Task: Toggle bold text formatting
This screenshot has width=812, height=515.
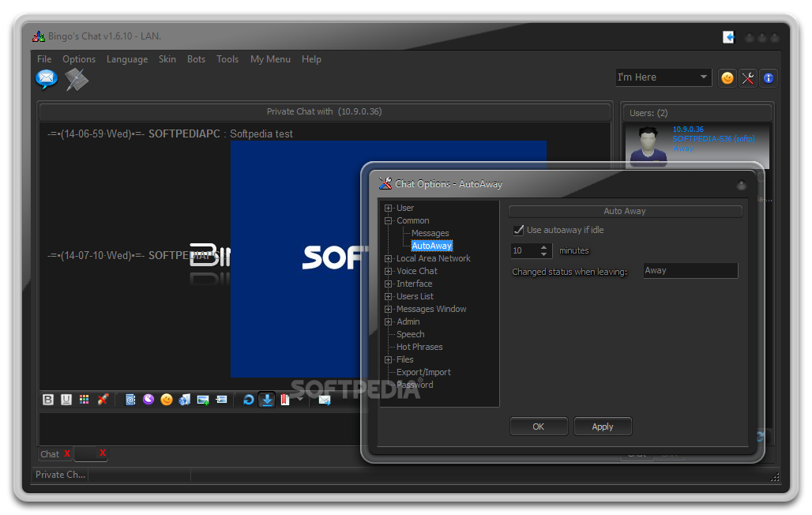Action: [48, 400]
